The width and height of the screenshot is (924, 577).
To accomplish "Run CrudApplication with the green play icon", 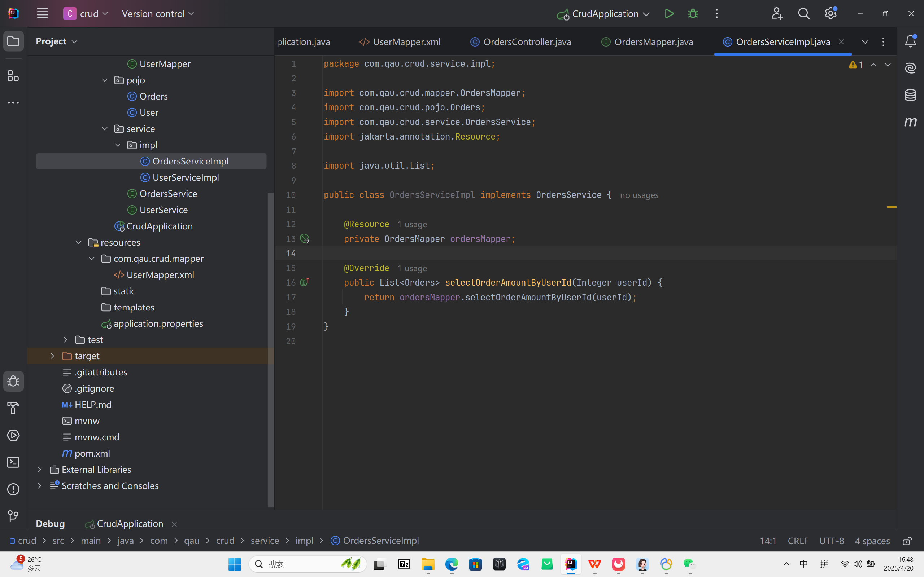I will pyautogui.click(x=669, y=14).
